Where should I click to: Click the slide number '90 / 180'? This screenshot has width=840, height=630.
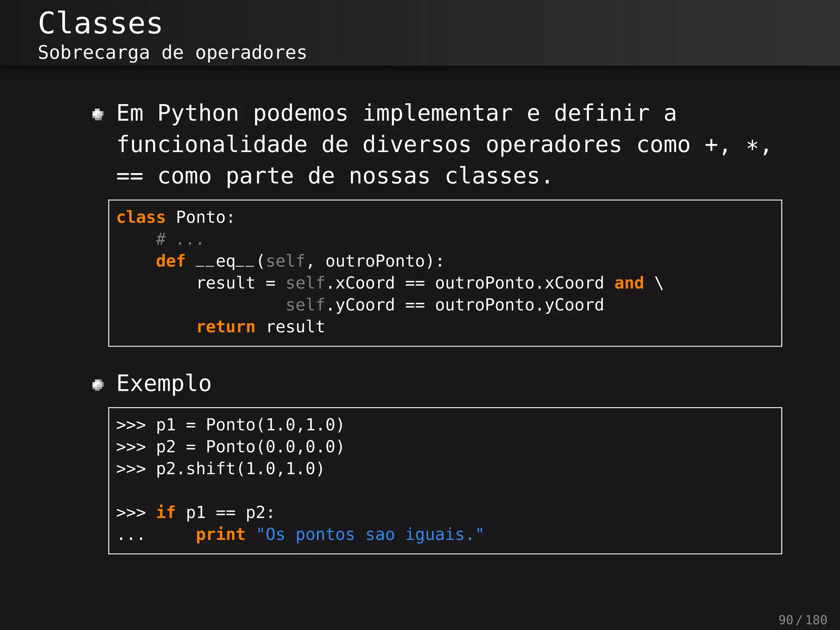tap(803, 620)
